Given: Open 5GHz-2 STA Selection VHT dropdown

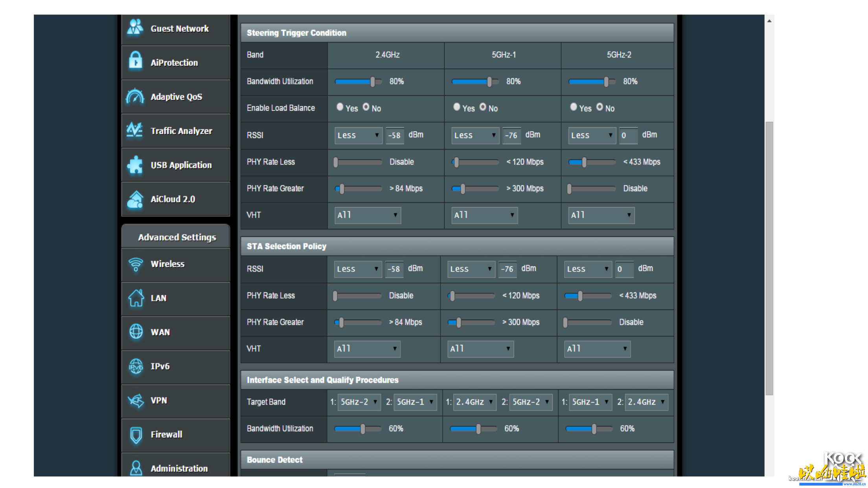Looking at the screenshot, I should coord(598,349).
